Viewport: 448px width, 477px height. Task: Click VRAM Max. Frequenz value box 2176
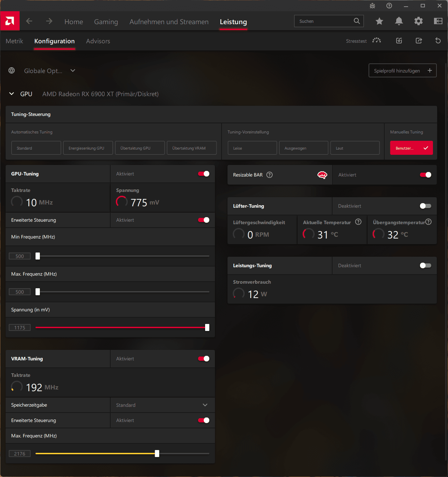click(20, 454)
